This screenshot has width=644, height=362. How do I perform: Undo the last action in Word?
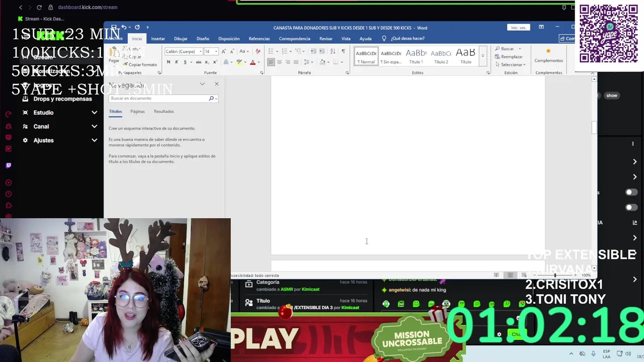click(x=124, y=27)
